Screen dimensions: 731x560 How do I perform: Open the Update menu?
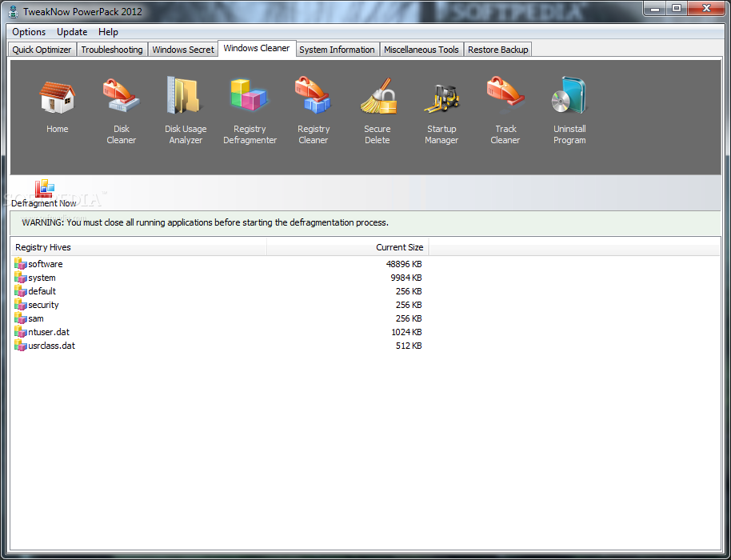coord(72,32)
